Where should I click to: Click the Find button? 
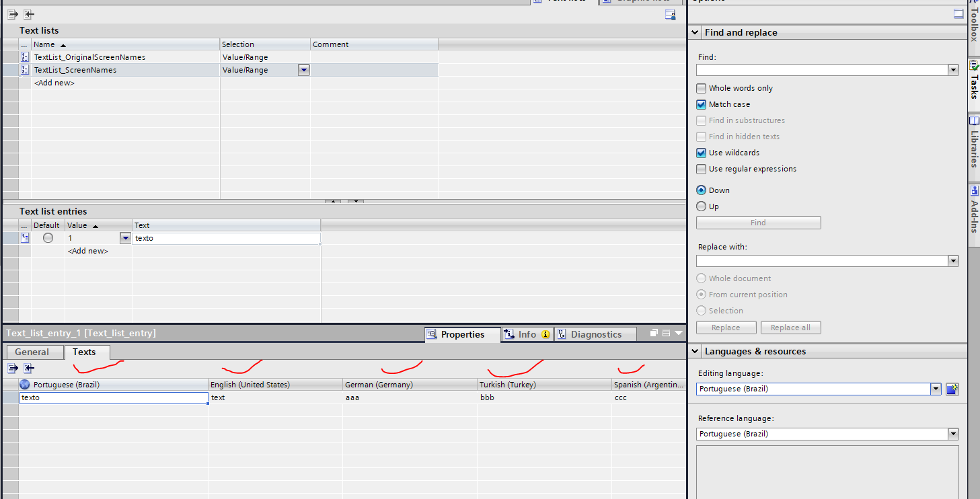coord(758,223)
